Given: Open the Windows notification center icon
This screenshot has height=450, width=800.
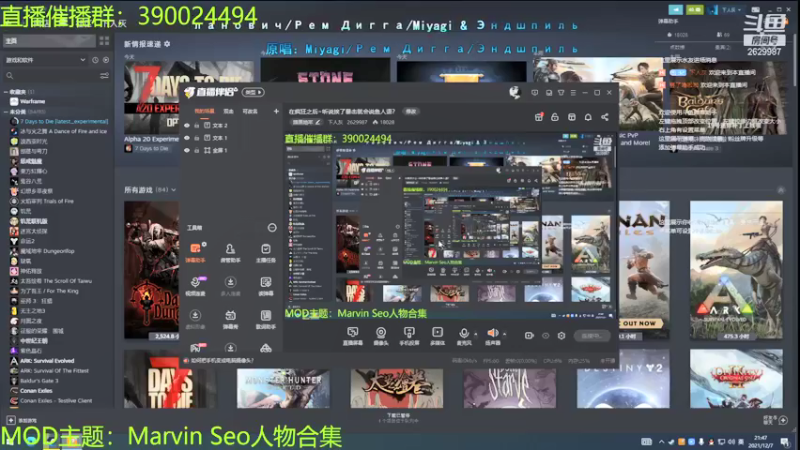Looking at the screenshot, I should [785, 442].
